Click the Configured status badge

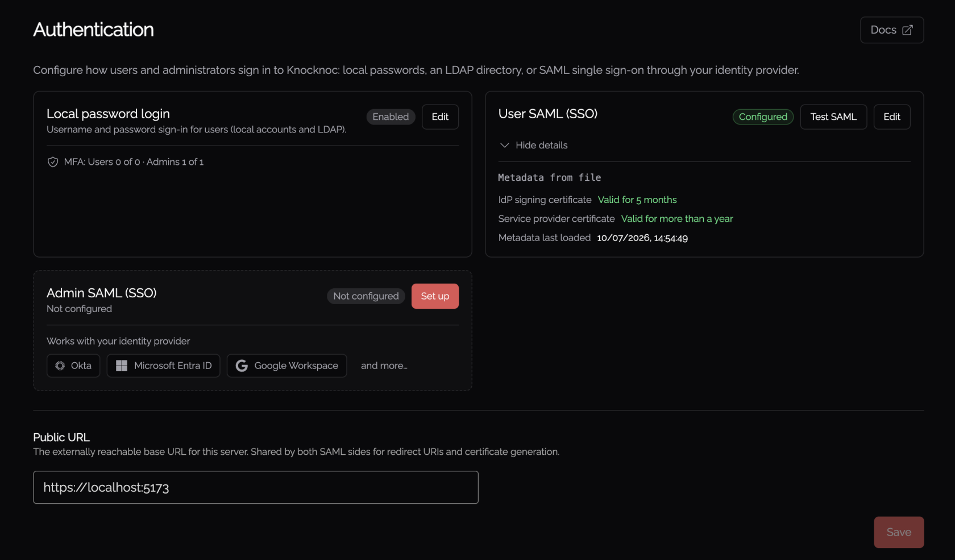pyautogui.click(x=763, y=117)
